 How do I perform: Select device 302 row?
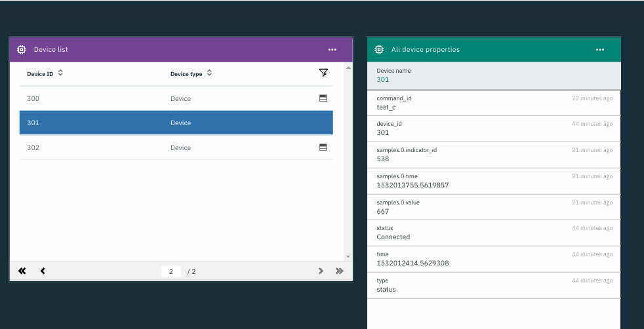click(176, 147)
